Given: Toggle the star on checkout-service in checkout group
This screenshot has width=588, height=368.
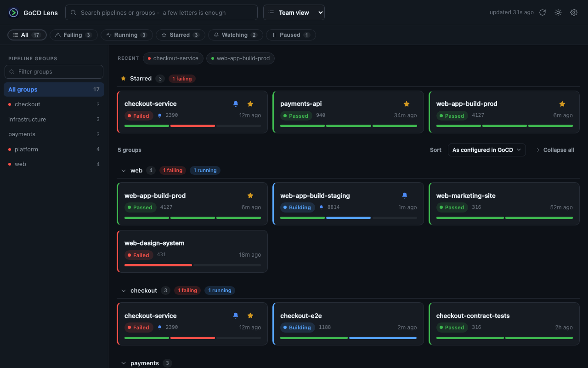Looking at the screenshot, I should click(250, 316).
